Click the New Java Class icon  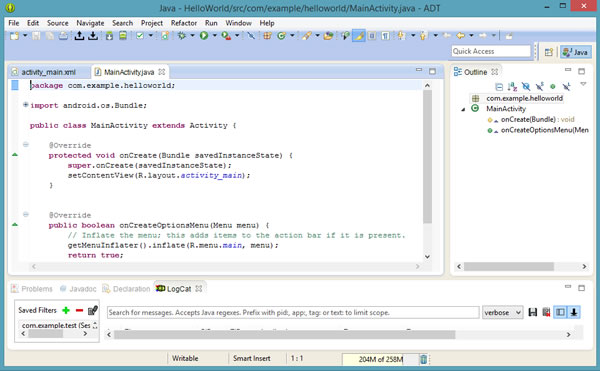pos(282,36)
